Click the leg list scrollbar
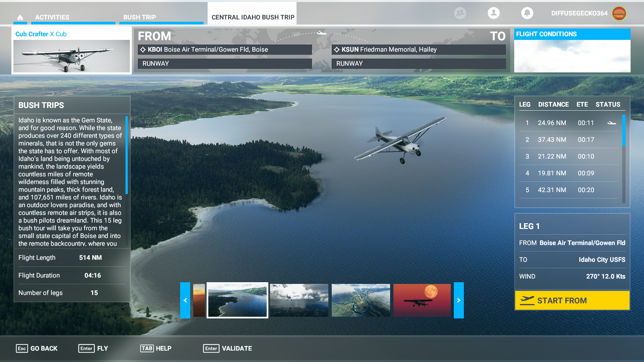Screen dimensions: 644x362 click(624, 131)
